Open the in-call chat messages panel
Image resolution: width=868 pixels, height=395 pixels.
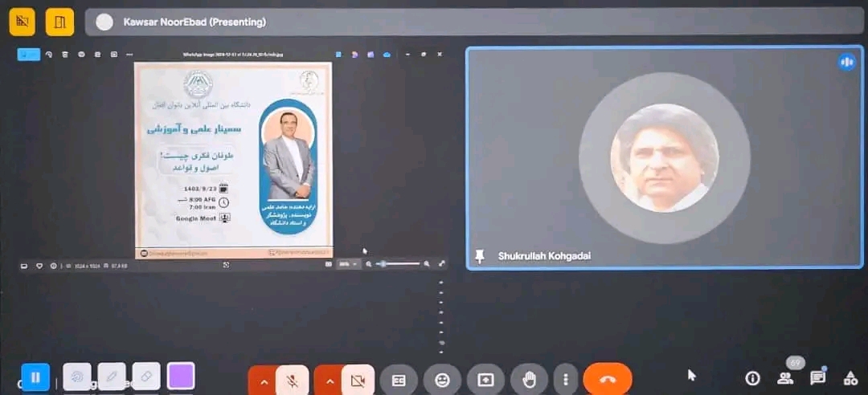817,377
